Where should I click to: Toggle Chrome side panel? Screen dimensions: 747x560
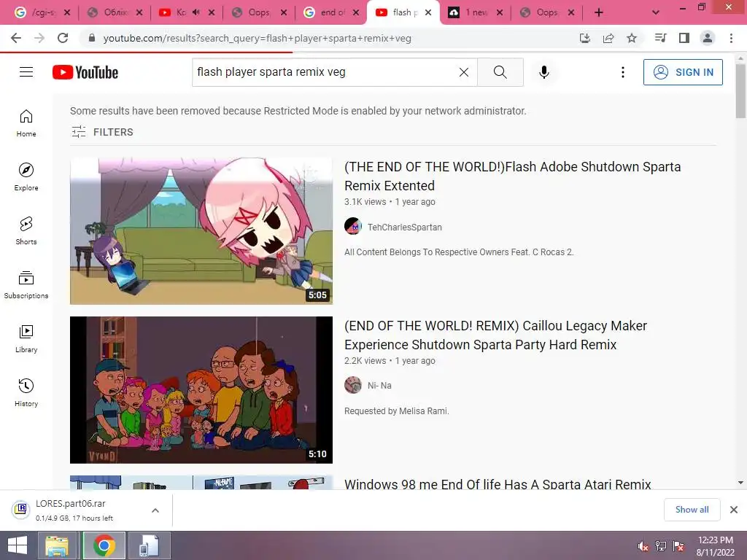click(684, 38)
